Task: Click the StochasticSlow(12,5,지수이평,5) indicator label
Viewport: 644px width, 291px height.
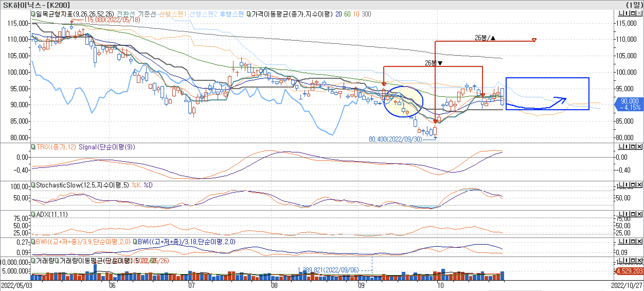Action: (x=82, y=185)
